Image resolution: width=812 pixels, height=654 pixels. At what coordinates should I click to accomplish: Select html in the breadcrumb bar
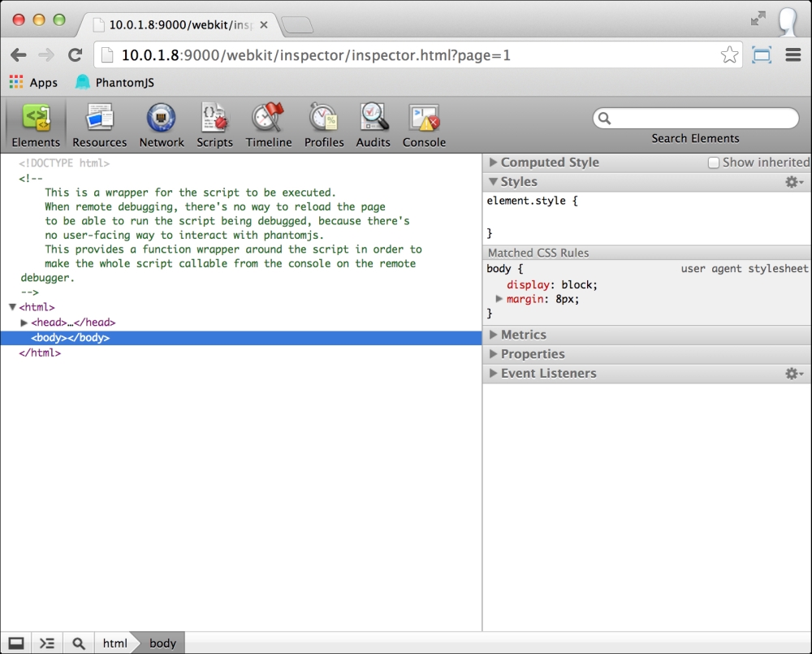pos(114,643)
